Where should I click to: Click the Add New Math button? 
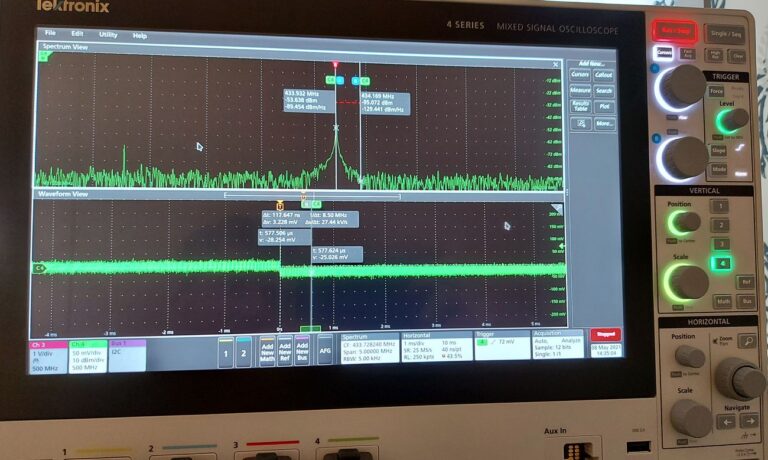pos(268,351)
